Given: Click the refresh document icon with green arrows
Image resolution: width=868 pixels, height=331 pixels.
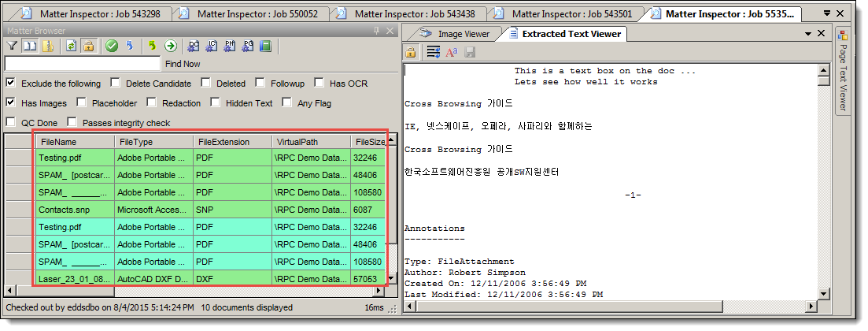Looking at the screenshot, I should pos(71,46).
